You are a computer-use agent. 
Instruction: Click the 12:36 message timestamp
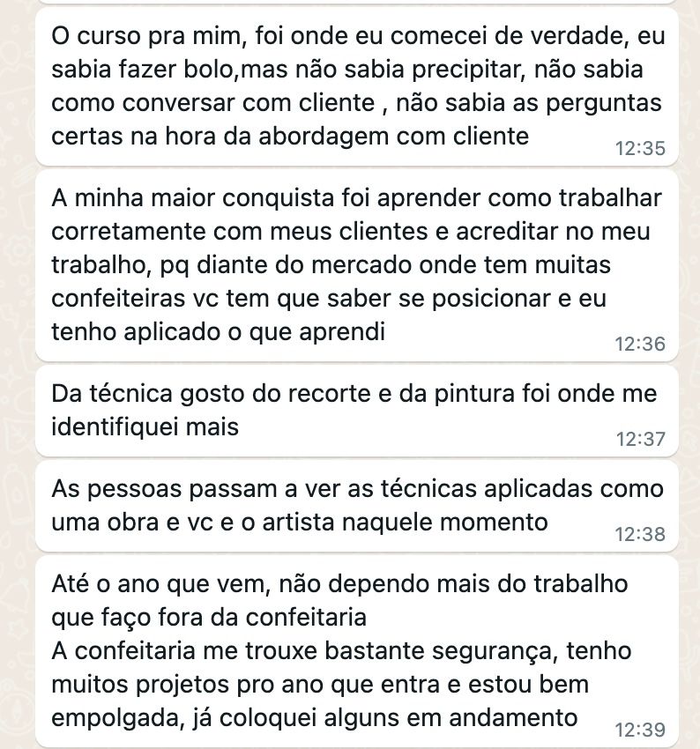(640, 344)
